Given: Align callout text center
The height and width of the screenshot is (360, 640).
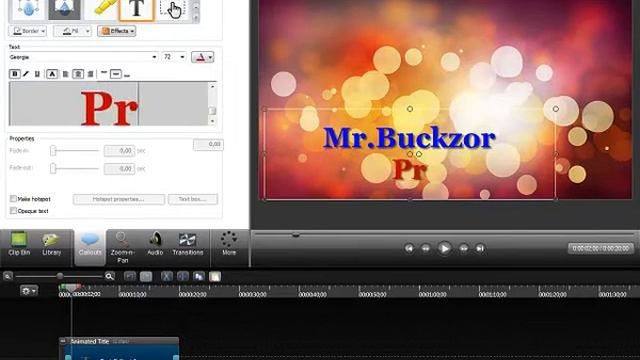Looking at the screenshot, I should point(78,74).
